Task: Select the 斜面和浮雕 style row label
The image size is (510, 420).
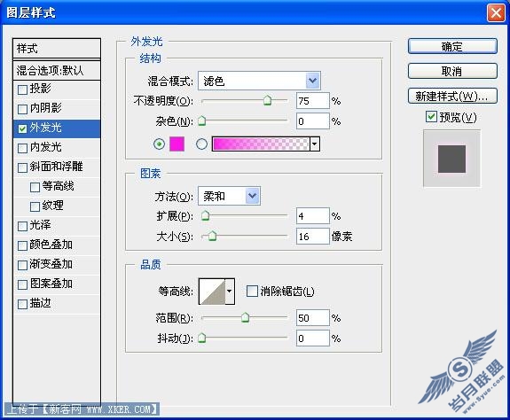Action: (x=56, y=167)
